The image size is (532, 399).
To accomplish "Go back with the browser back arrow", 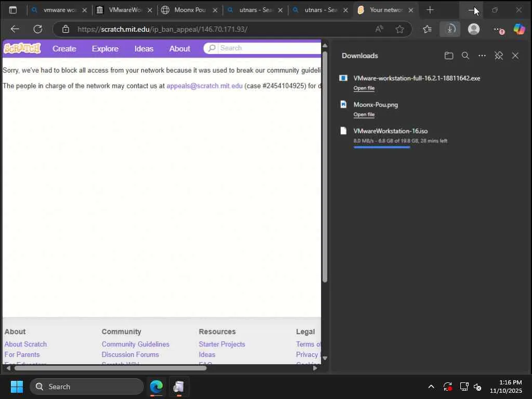I will point(15,29).
